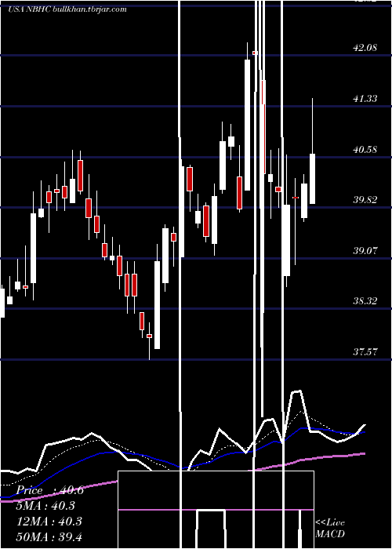This screenshot has width=392, height=549.
Task: Click the 40.58 price axis label
Action: [x=365, y=150]
